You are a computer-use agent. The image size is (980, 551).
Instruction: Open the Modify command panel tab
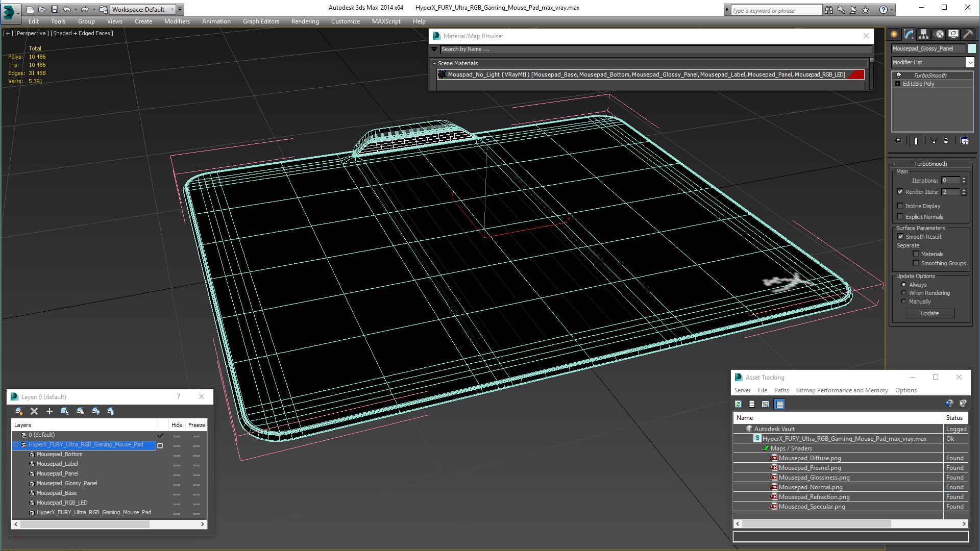(x=909, y=34)
